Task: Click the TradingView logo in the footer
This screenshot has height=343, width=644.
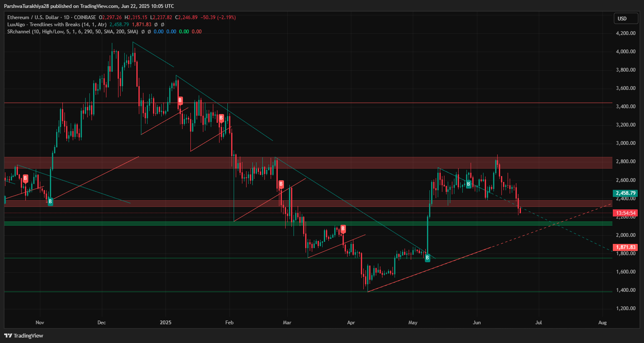Action: pos(24,336)
